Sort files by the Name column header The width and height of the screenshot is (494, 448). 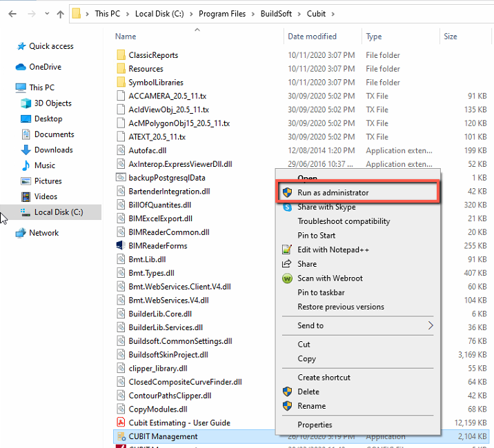(126, 37)
